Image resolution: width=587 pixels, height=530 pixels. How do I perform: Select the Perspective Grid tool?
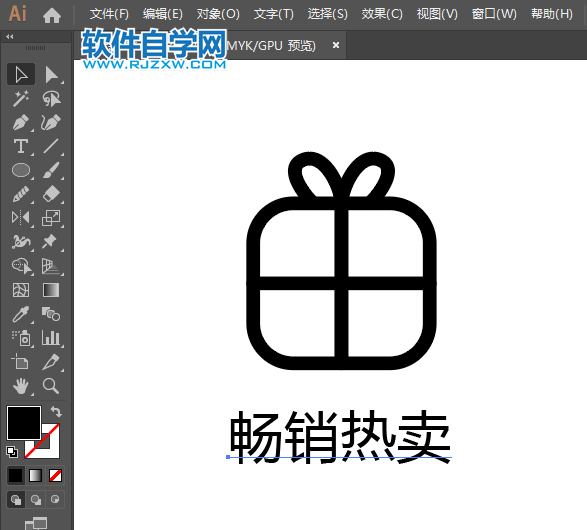(x=51, y=266)
